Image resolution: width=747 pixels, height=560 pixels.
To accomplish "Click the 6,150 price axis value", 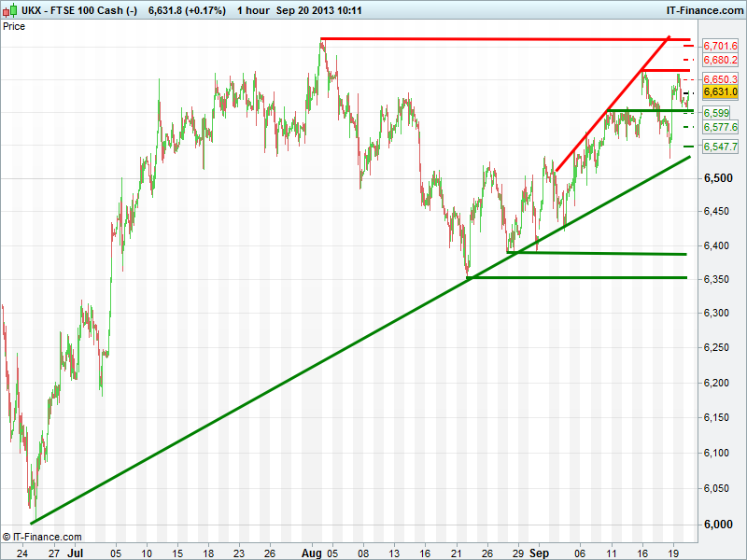I will [x=718, y=417].
